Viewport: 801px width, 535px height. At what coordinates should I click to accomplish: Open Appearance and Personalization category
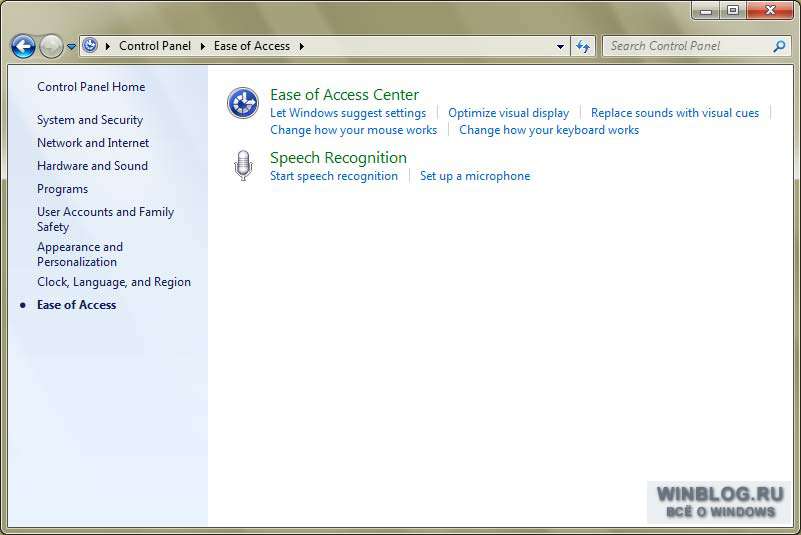pyautogui.click(x=80, y=254)
